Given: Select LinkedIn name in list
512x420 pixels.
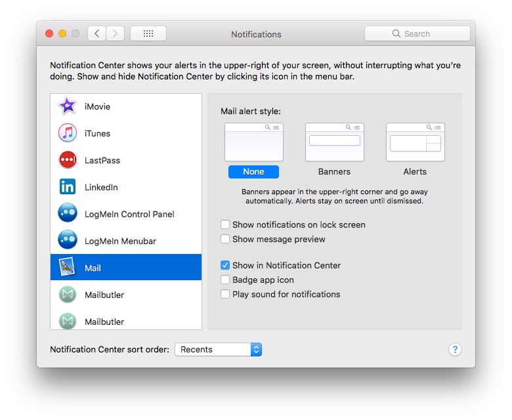Looking at the screenshot, I should pos(101,187).
